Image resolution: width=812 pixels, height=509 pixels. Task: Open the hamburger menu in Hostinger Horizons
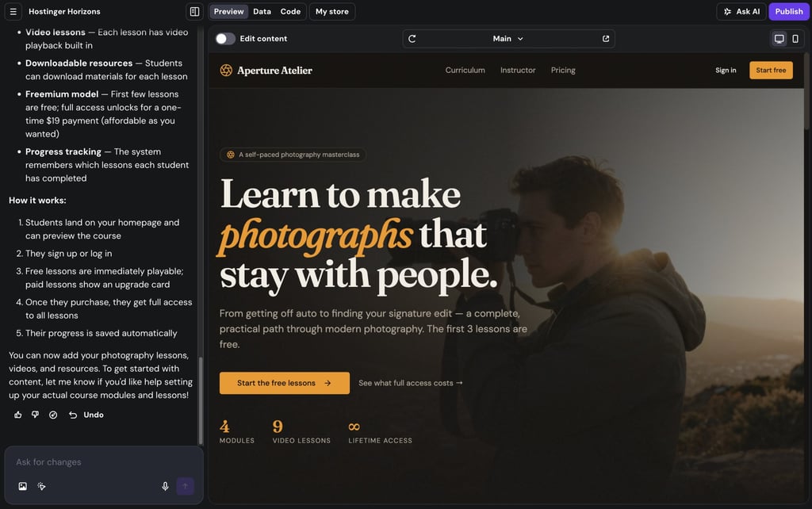tap(13, 11)
